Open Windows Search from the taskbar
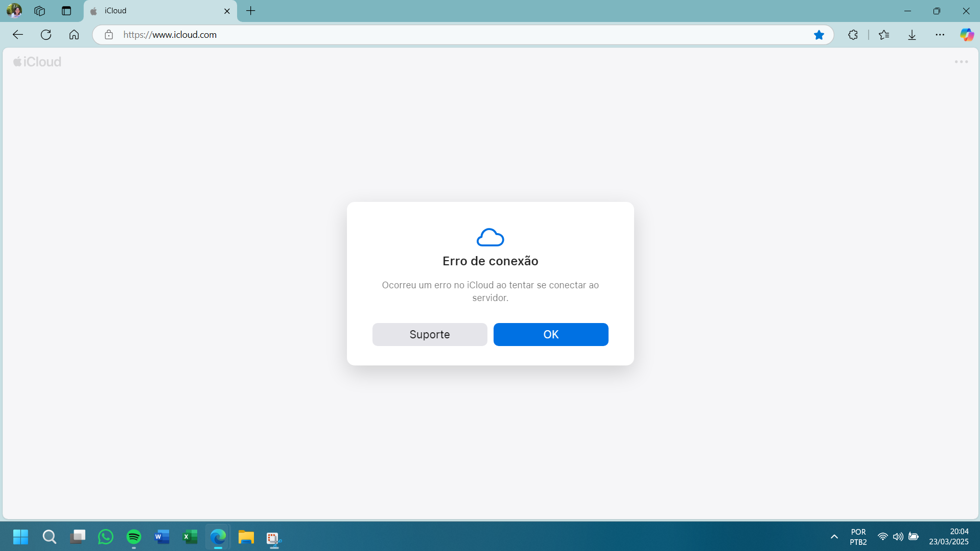 (49, 537)
